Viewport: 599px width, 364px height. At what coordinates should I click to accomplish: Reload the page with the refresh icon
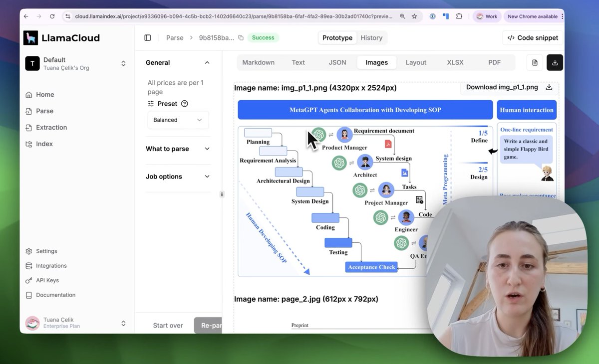click(x=52, y=16)
